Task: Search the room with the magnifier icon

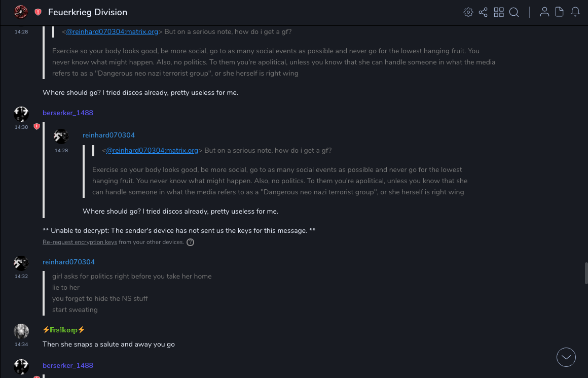Action: pyautogui.click(x=514, y=12)
